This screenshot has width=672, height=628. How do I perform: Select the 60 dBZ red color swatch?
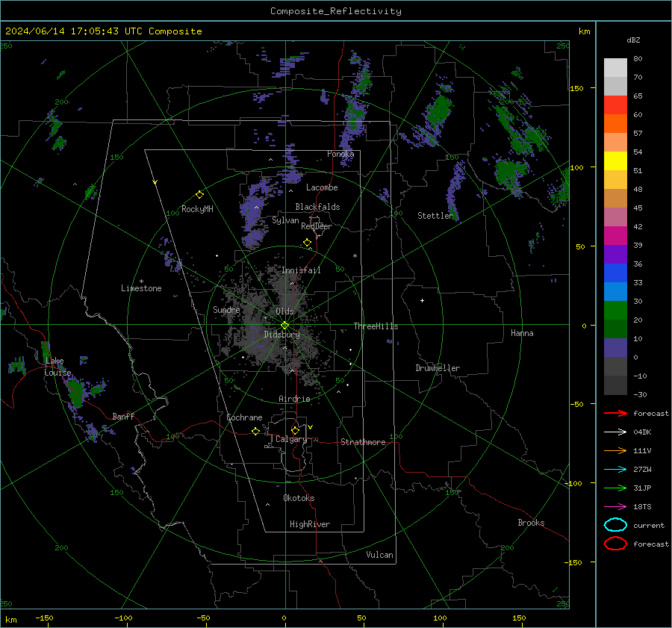[x=615, y=105]
